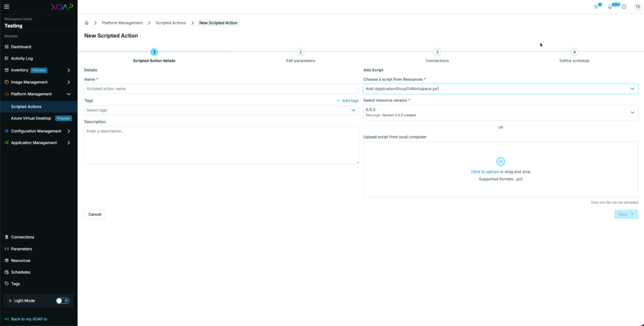Click the Back to my.XOAP.io link
Image resolution: width=644 pixels, height=326 pixels.
(x=28, y=319)
